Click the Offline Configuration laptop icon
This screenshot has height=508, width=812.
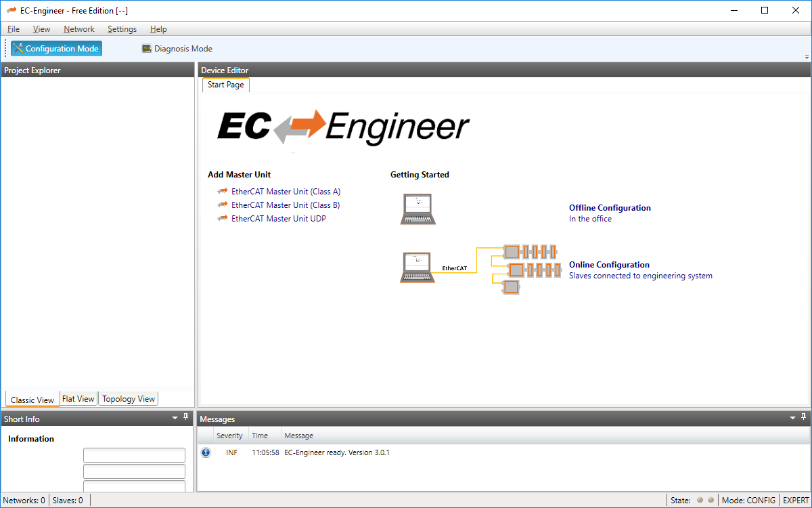point(418,209)
